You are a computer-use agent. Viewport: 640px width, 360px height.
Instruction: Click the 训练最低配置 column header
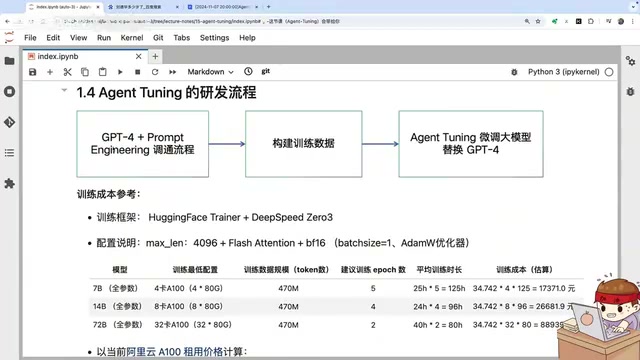tap(195, 270)
